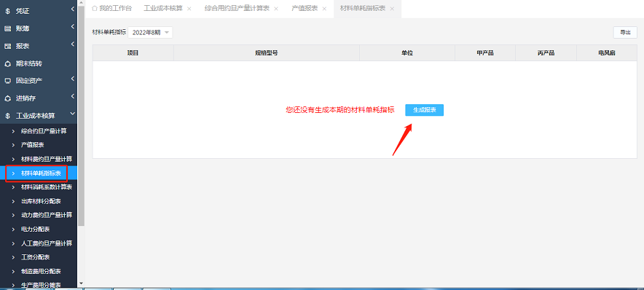Close the 材料单耗指标表 tab
This screenshot has height=290, width=644.
tap(392, 9)
